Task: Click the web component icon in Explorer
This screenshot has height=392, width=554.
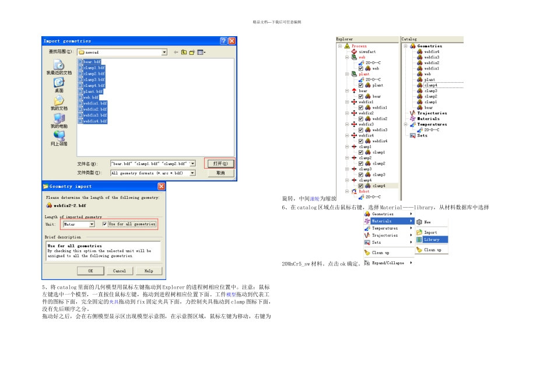Action: pyautogui.click(x=354, y=57)
